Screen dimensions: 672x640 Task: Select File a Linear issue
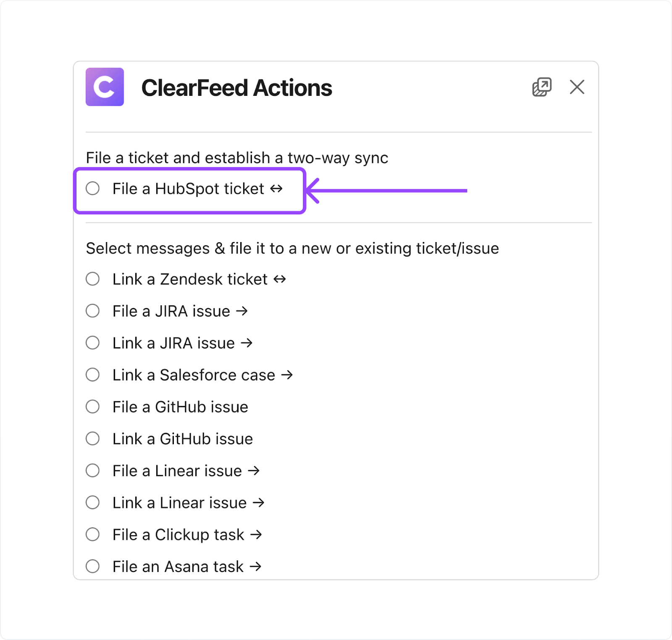(x=93, y=470)
